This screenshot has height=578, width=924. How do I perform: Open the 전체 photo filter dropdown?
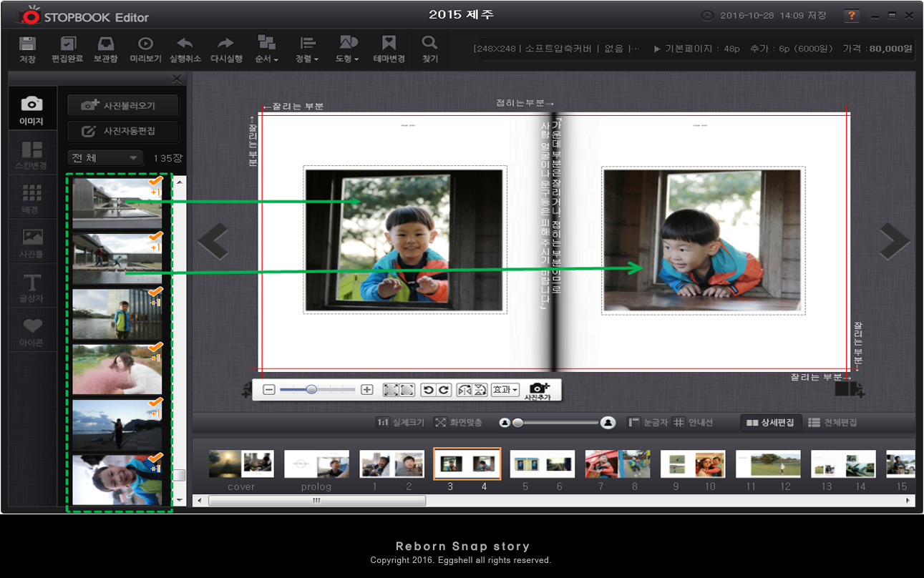click(x=104, y=158)
